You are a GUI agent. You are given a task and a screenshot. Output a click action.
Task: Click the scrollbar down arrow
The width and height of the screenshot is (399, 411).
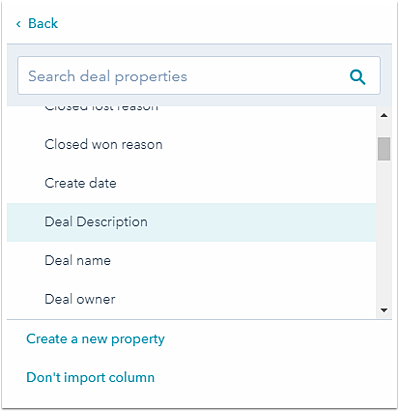(x=384, y=310)
